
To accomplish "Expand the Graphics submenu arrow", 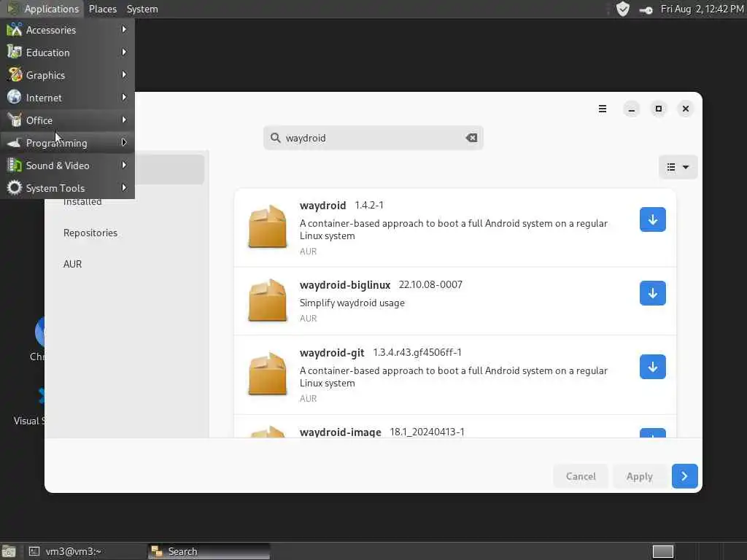I will click(124, 75).
